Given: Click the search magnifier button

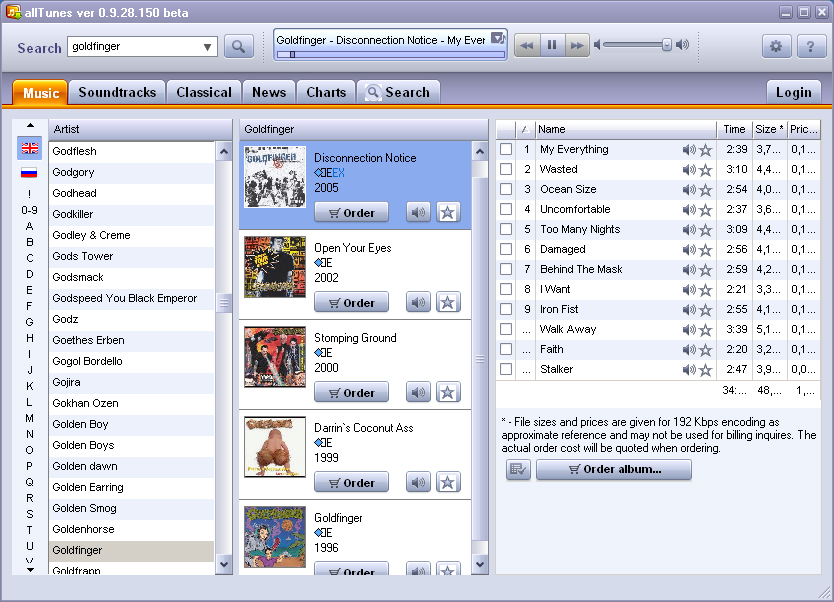Looking at the screenshot, I should tap(238, 46).
